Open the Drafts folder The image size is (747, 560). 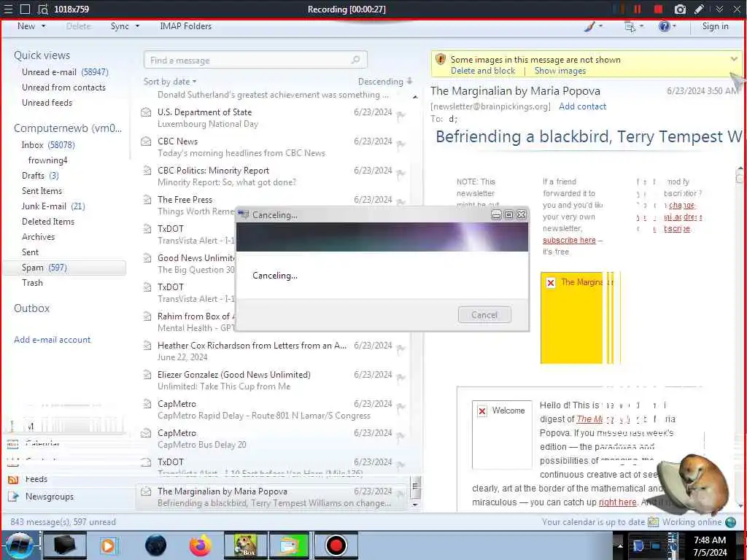point(40,176)
